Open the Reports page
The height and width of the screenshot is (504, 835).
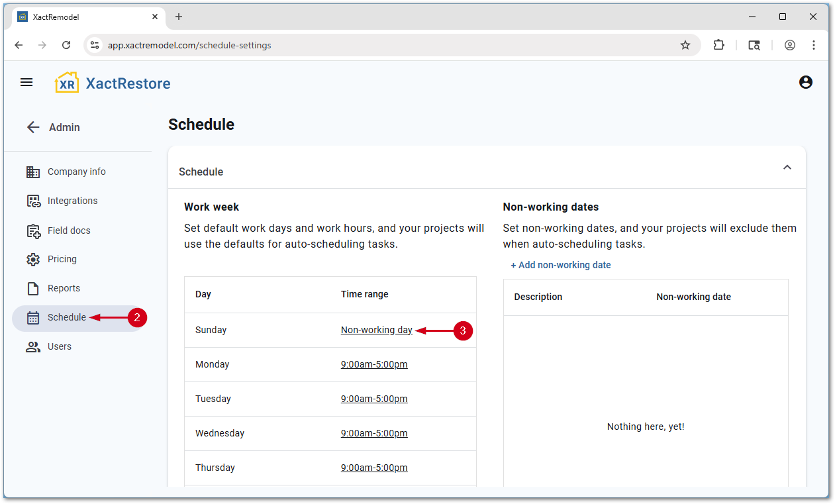[64, 288]
